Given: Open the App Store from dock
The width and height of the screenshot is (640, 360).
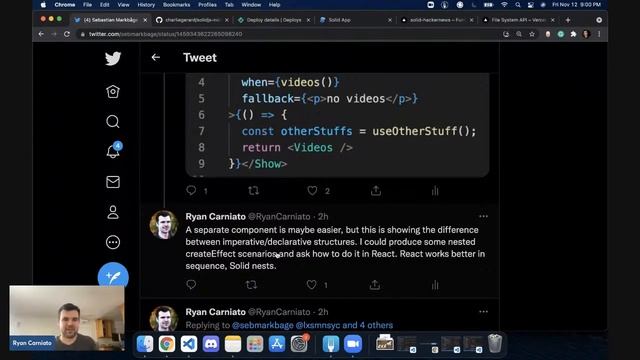Looking at the screenshot, I should (x=277, y=344).
